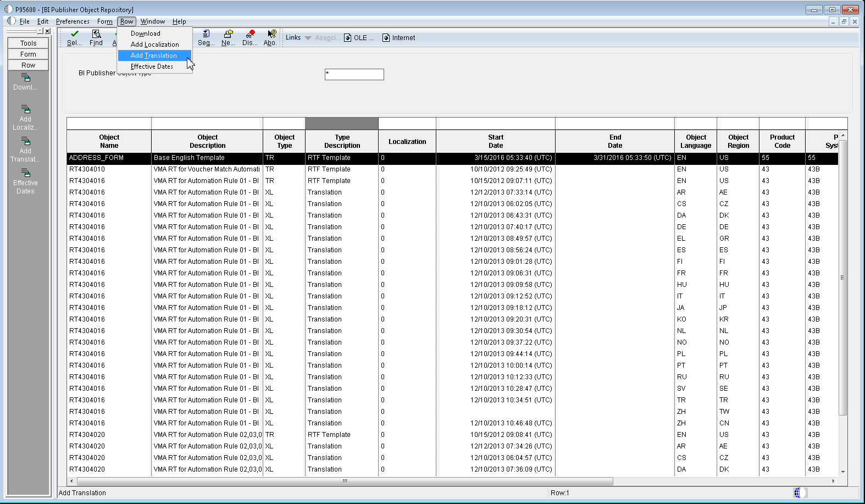Click the Form button in sidebar
This screenshot has height=504, width=865.
pos(28,54)
